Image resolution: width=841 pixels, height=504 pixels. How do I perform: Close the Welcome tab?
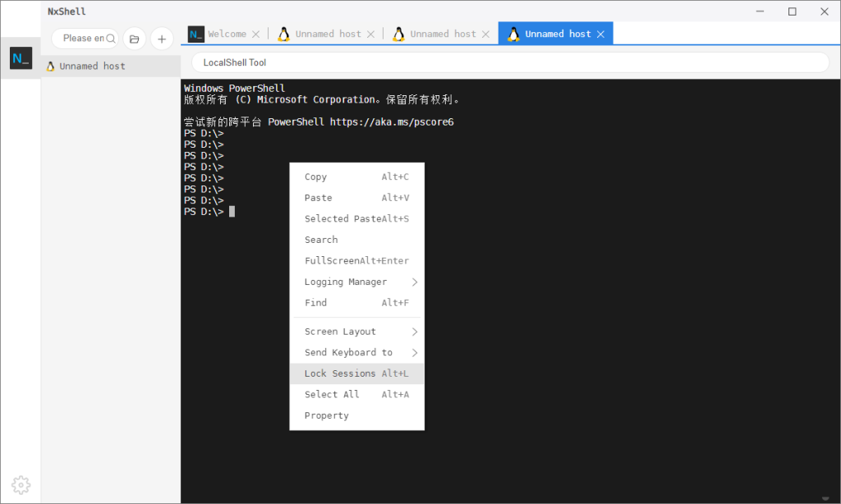[256, 34]
